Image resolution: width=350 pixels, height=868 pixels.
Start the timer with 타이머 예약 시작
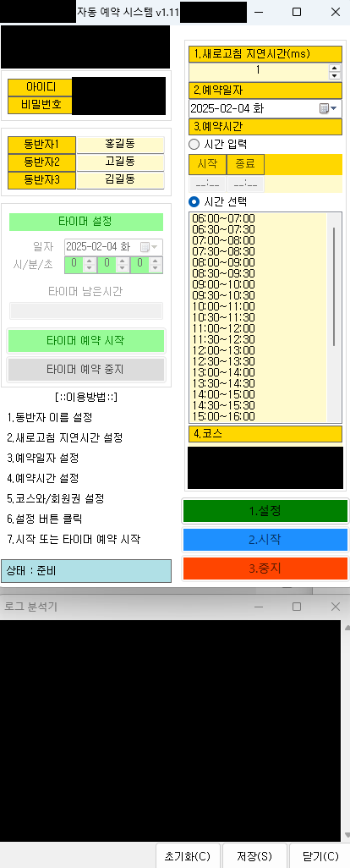point(86,341)
